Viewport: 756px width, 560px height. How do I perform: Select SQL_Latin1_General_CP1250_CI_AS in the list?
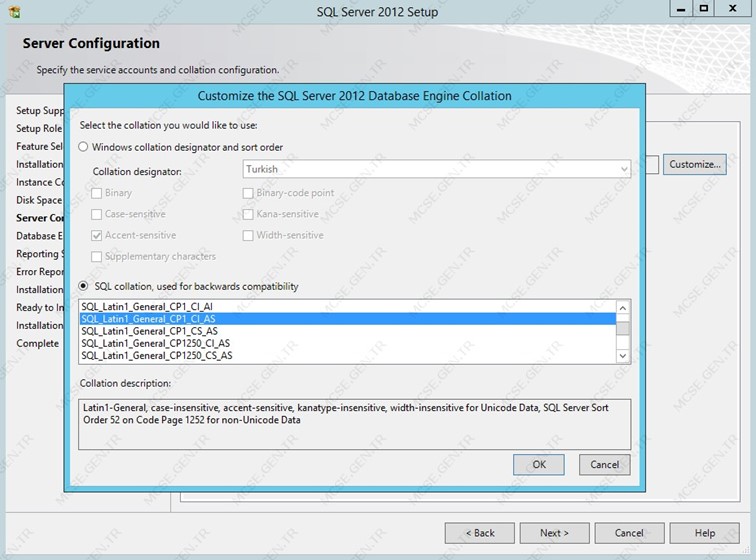(x=348, y=343)
